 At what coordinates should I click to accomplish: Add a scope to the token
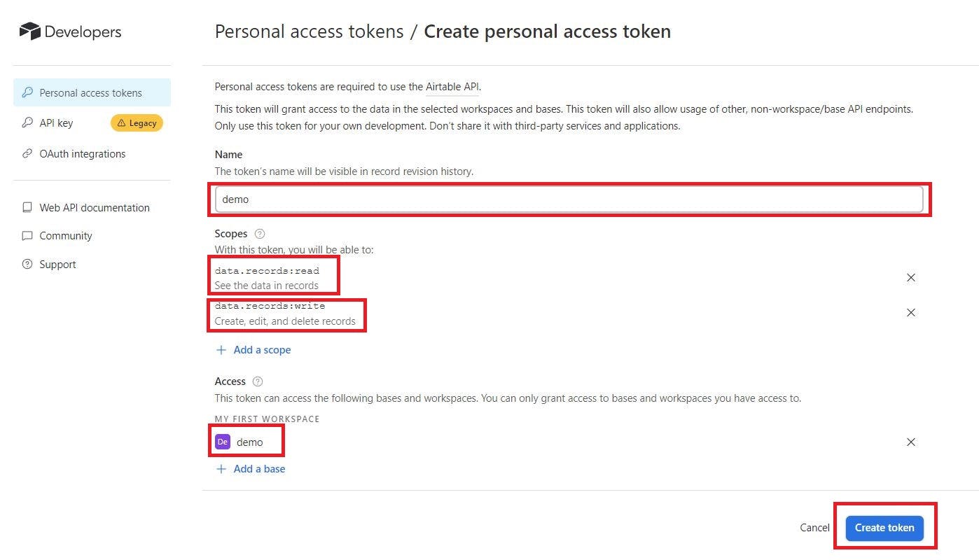(x=254, y=349)
